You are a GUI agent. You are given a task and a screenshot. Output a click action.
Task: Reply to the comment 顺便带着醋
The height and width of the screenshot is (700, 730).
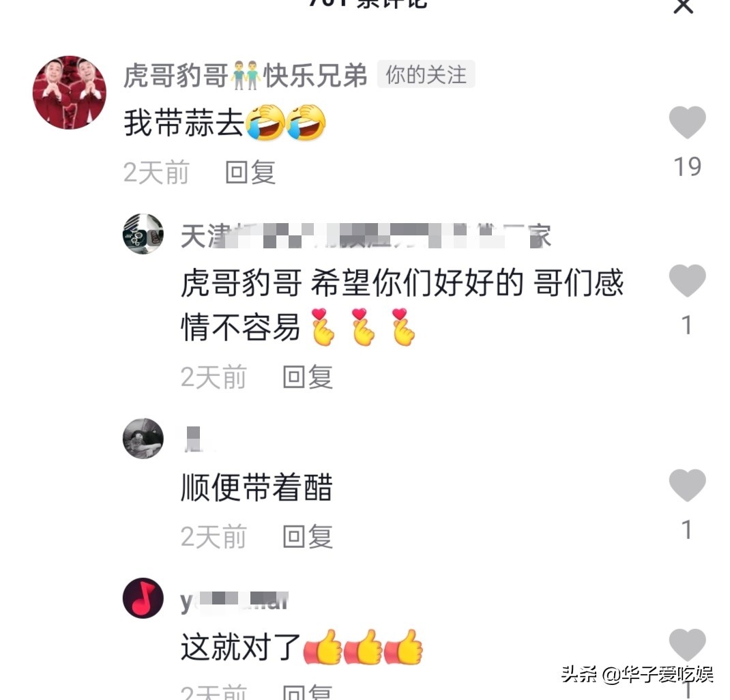coord(308,536)
